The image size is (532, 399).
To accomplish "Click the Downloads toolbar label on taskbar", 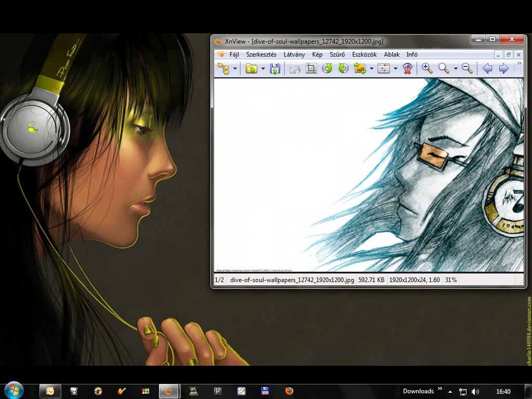I will click(x=418, y=391).
